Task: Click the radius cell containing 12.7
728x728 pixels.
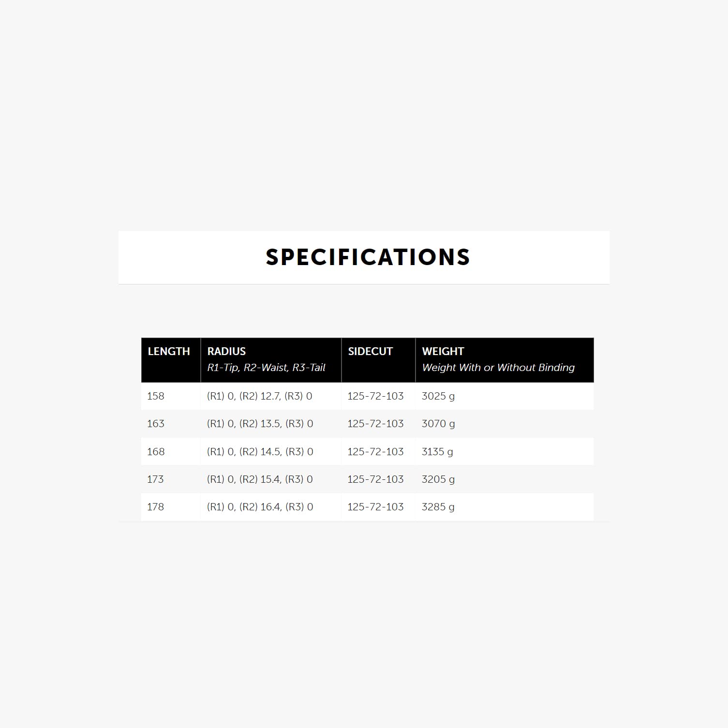Action: [260, 396]
